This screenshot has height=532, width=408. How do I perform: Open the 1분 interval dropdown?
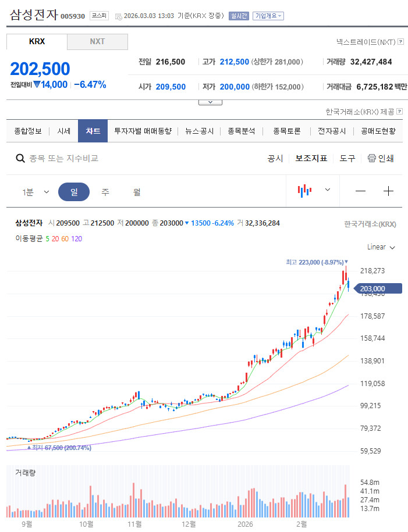pyautogui.click(x=36, y=192)
